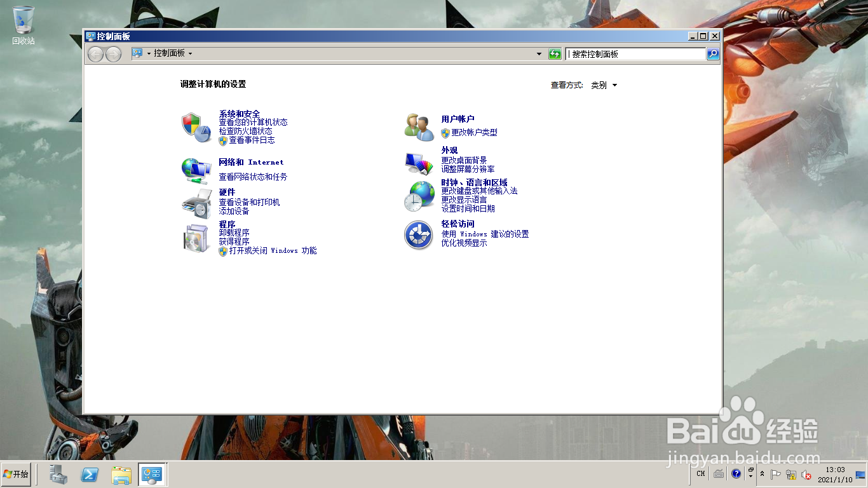Viewport: 868px width, 488px height.
Task: Open 网络和 Internet category link
Action: tap(251, 162)
